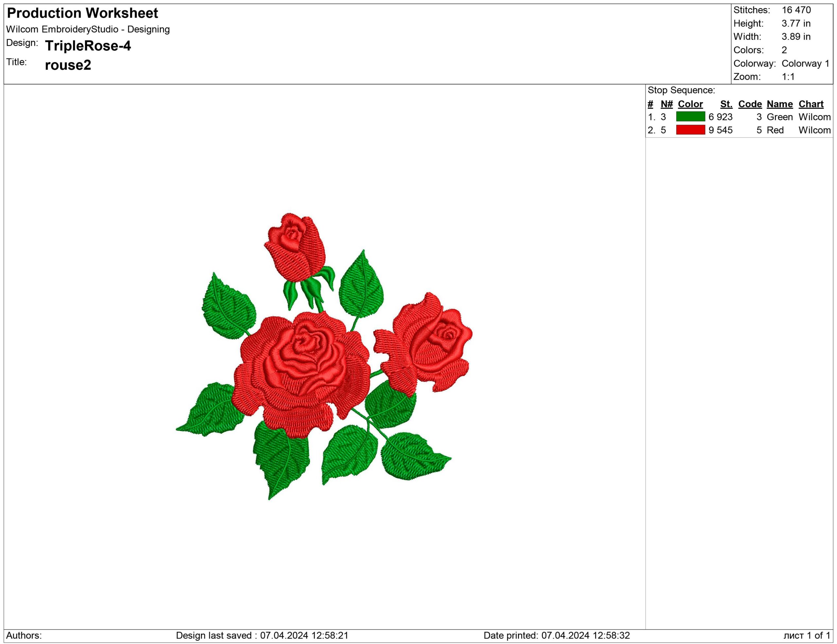Screen dimensions: 837x644
Task: Click the Green thread name entry
Action: (x=779, y=117)
